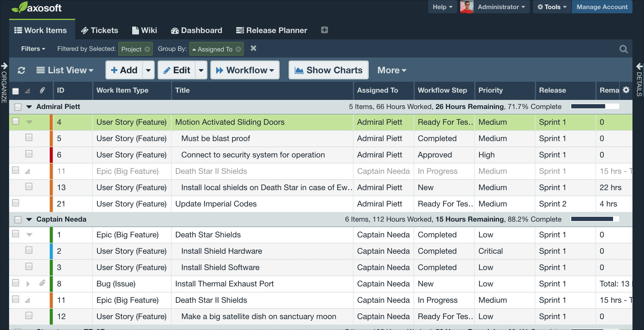The image size is (644, 330).
Task: Click Captain Needa completion progress bar
Action: [x=595, y=219]
